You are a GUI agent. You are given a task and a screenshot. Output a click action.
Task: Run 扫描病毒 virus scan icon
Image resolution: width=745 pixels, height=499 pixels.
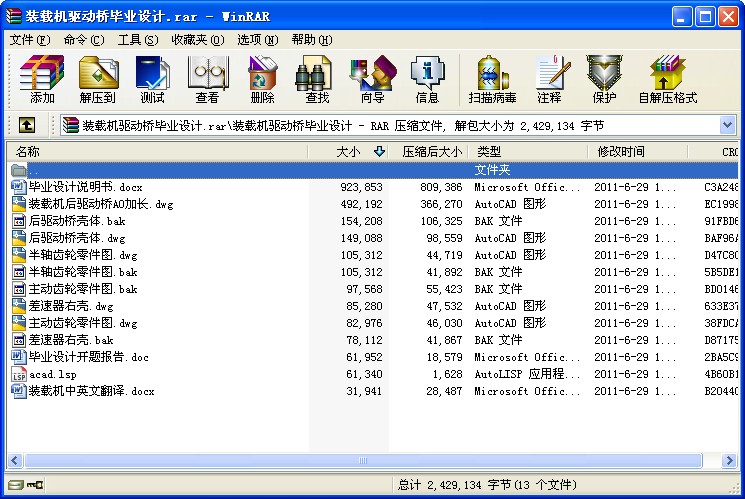(492, 79)
